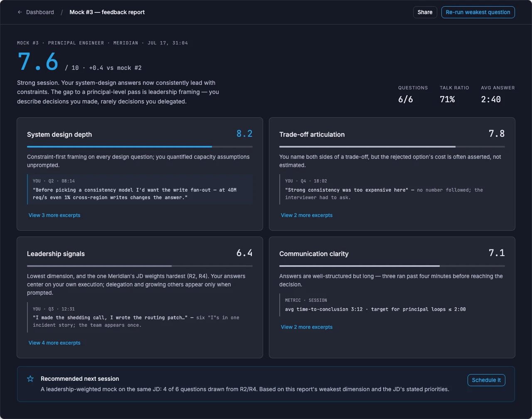Click the Share button
The image size is (532, 419).
[x=425, y=12]
